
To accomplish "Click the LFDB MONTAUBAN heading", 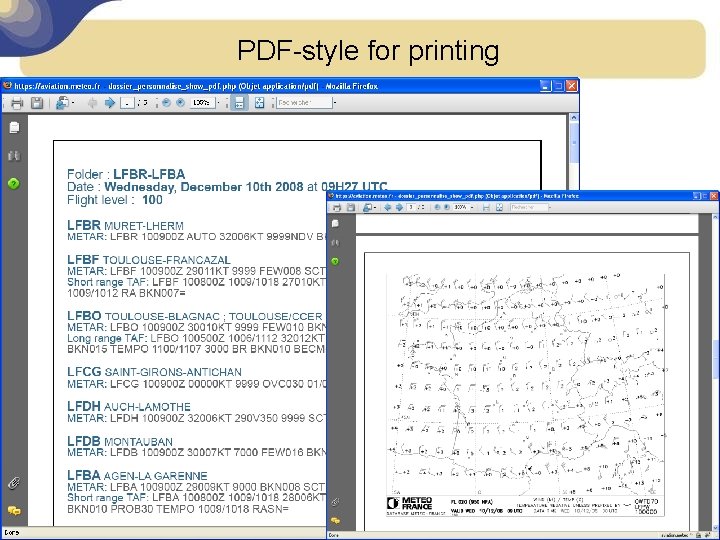I will pos(120,441).
